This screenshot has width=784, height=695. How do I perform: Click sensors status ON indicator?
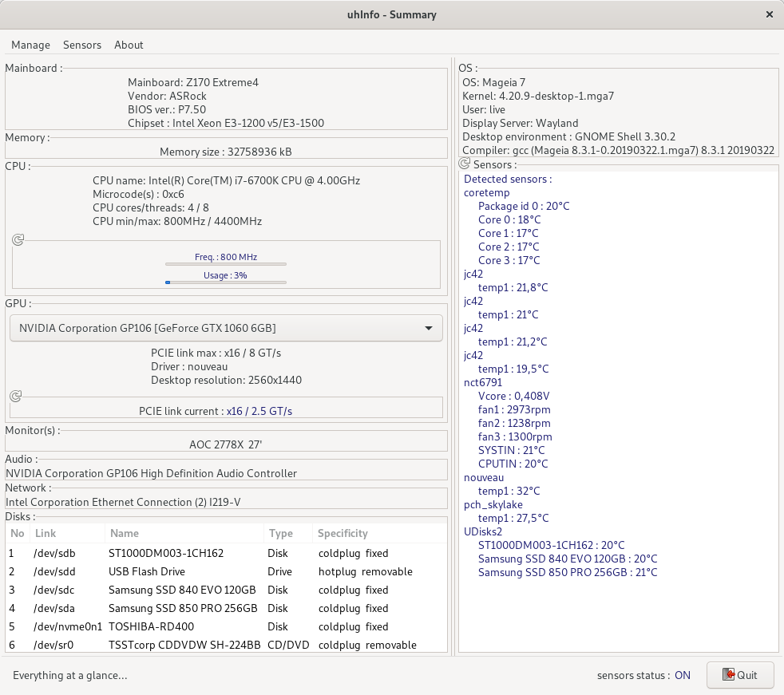683,675
